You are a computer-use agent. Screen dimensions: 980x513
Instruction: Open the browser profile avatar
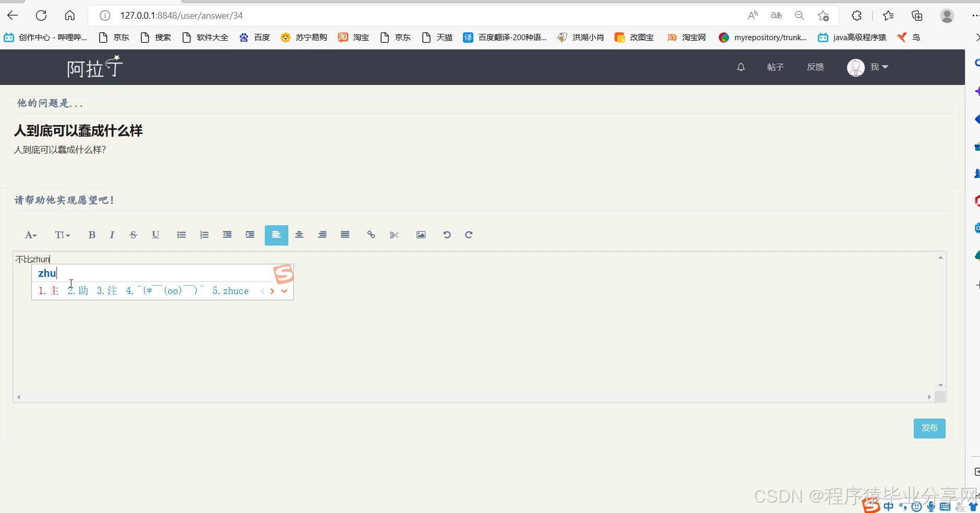click(947, 16)
